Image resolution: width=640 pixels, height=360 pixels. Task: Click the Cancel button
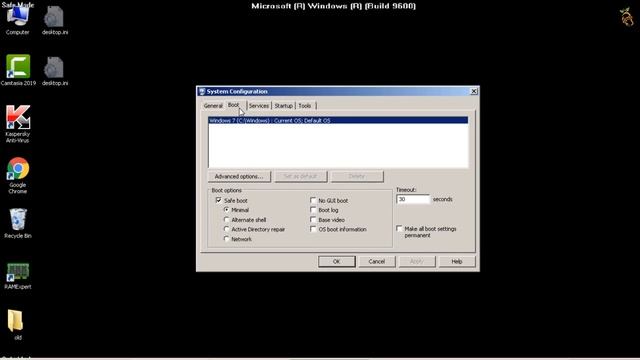point(377,262)
